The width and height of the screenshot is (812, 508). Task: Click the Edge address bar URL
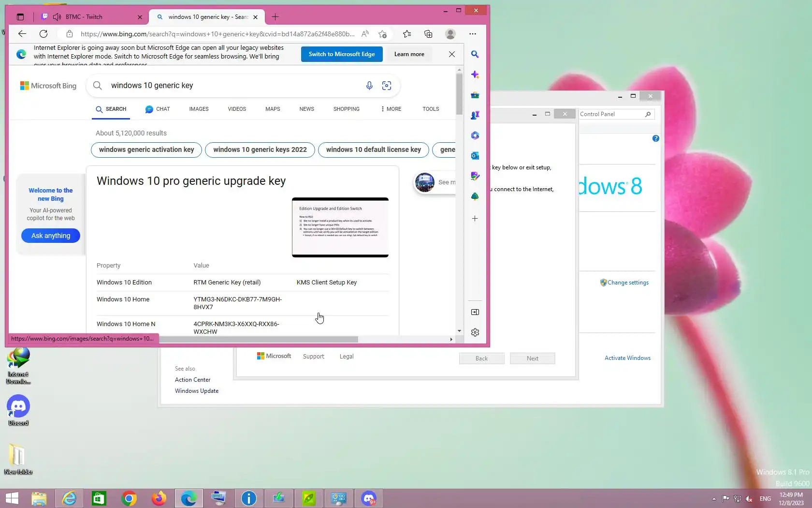click(217, 34)
